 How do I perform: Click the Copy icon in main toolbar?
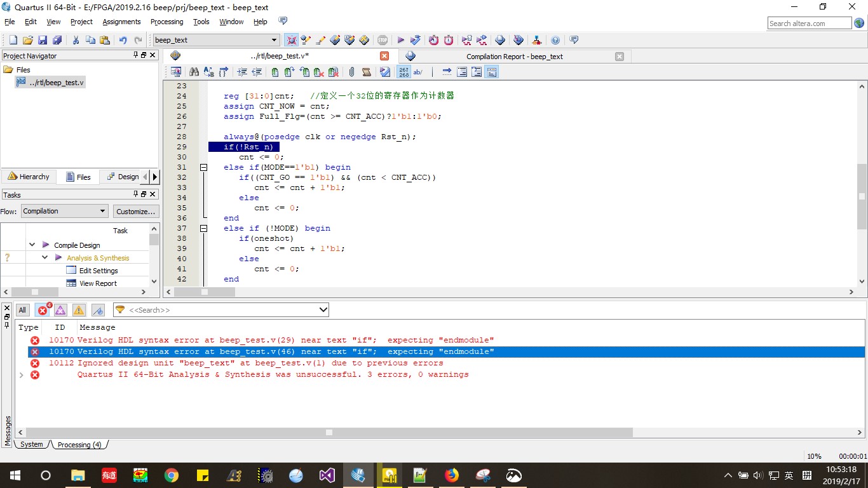coord(90,40)
